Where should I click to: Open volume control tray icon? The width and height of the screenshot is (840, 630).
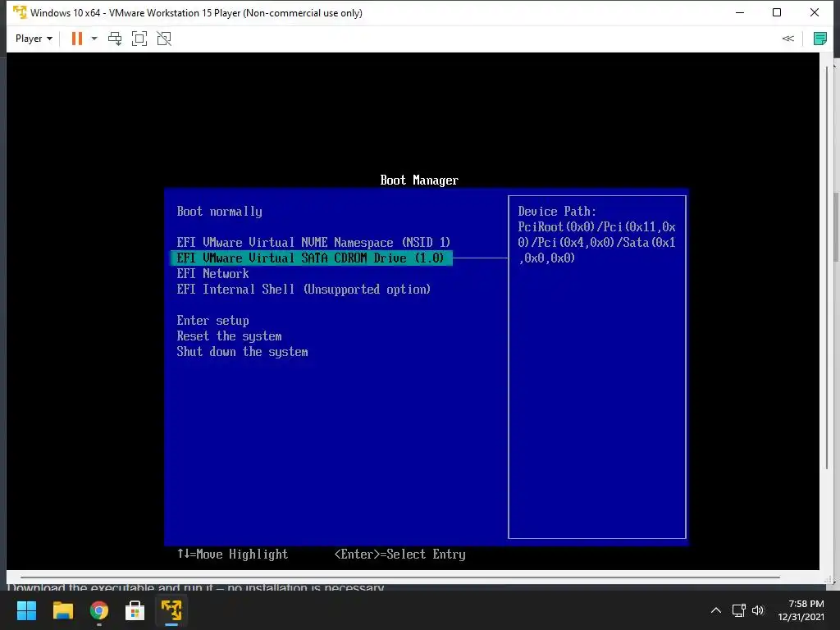click(x=757, y=610)
